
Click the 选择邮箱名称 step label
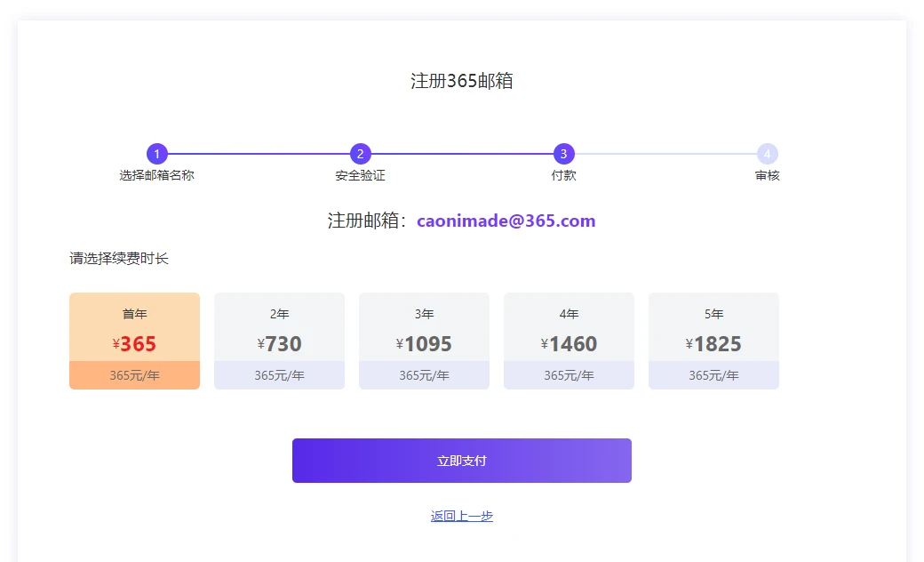click(x=156, y=176)
